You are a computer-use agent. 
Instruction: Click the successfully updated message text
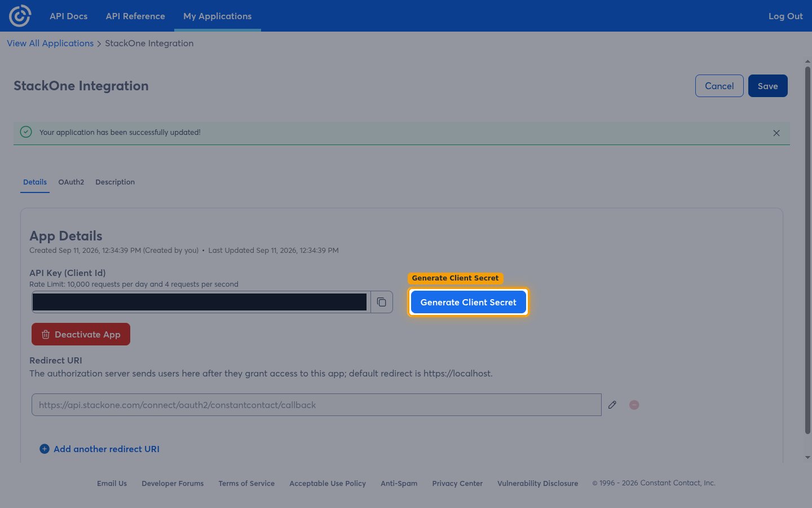click(120, 132)
